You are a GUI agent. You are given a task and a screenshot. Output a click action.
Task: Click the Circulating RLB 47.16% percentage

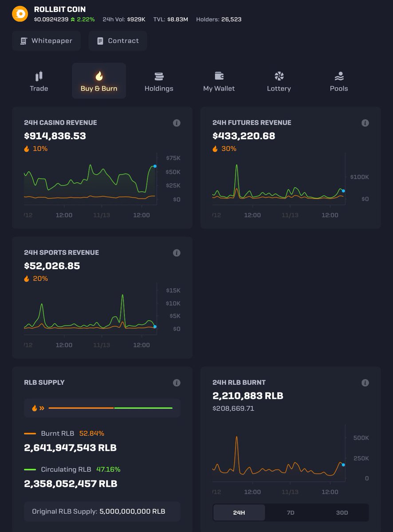click(108, 469)
